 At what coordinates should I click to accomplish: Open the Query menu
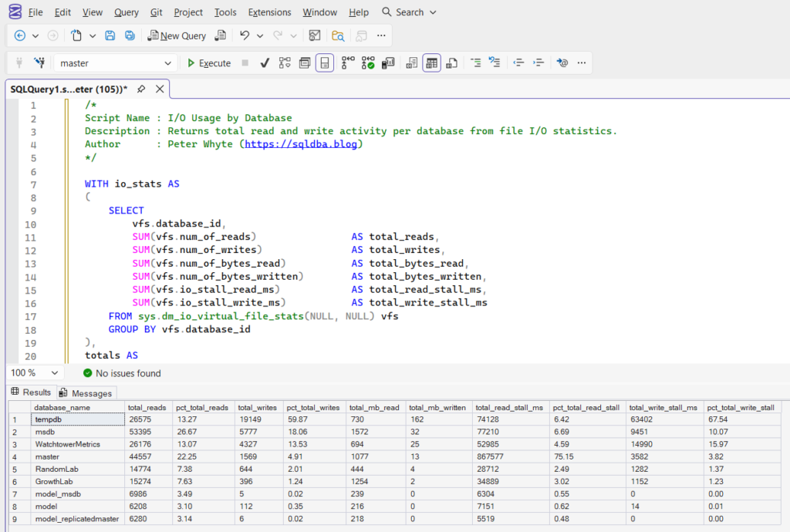coord(126,12)
